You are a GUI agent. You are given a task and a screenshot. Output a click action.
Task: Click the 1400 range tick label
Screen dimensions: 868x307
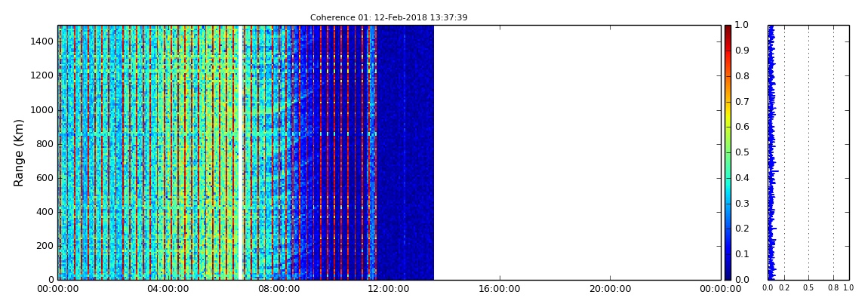point(42,41)
